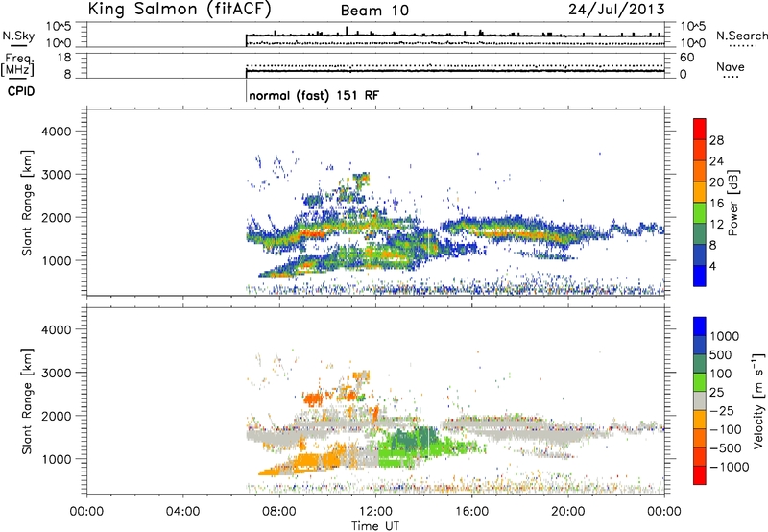768x532 pixels.
Task: Pick the red bottom segment of Velocity bar
Action: coord(700,475)
